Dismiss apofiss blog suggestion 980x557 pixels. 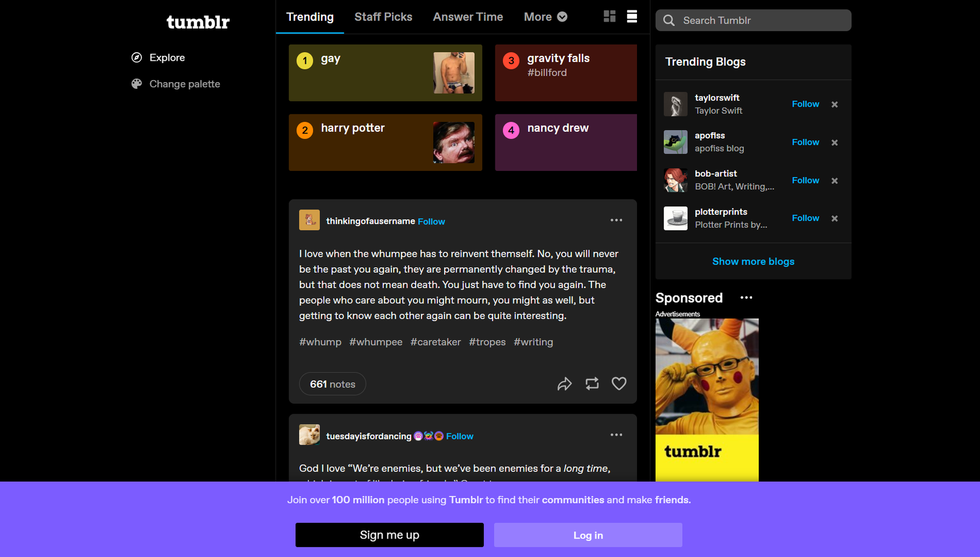click(x=834, y=142)
